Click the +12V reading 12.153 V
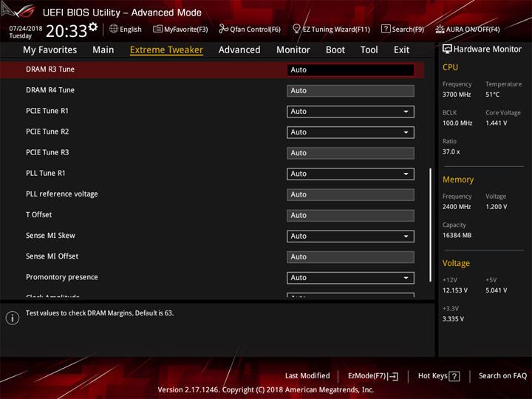This screenshot has height=399, width=532. point(455,291)
